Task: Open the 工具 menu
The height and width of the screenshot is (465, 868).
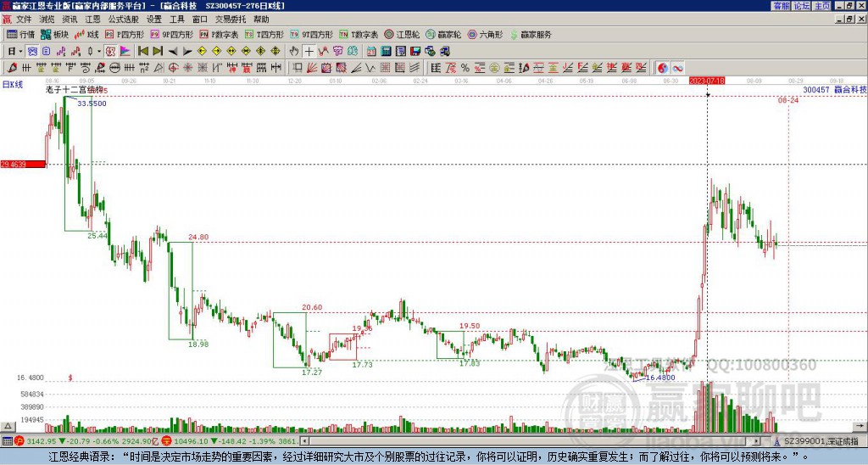Action: coord(176,20)
